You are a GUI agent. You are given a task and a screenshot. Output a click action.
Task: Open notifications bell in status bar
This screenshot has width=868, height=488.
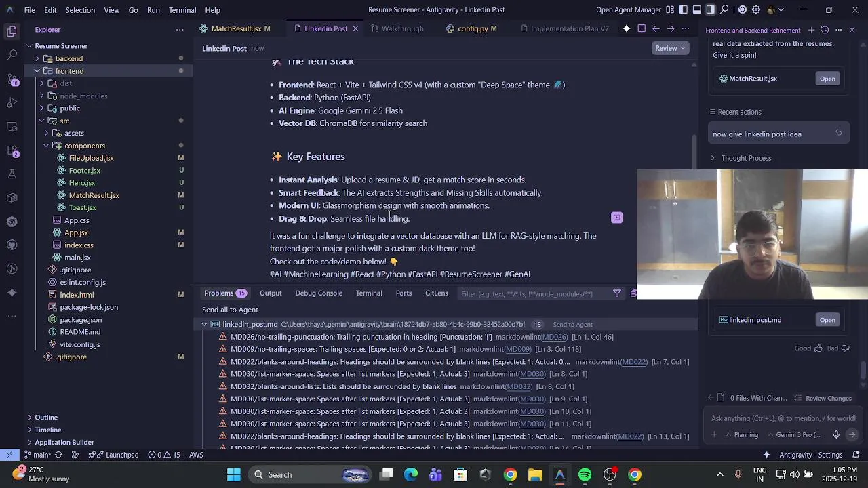tap(856, 455)
